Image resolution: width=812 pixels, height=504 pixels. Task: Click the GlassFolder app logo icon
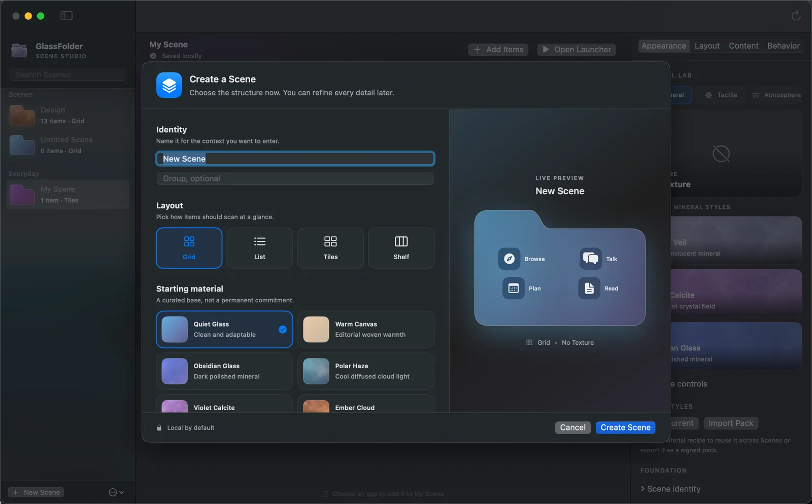click(x=19, y=50)
